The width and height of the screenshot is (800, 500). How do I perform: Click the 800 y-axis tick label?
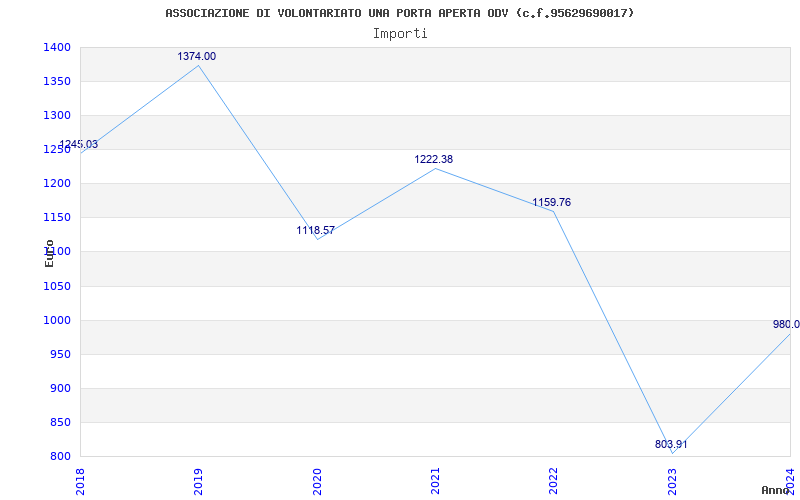coord(60,457)
